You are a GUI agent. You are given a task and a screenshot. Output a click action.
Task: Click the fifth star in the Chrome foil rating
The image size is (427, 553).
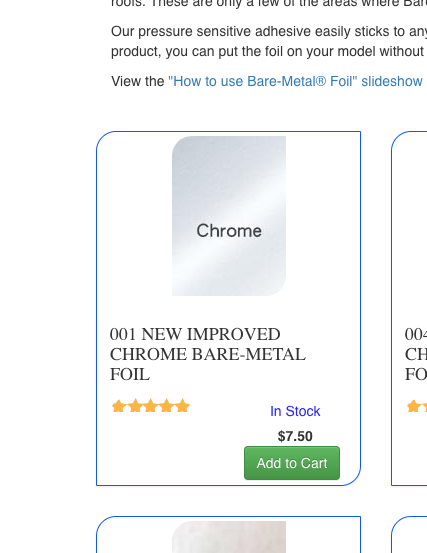[182, 406]
